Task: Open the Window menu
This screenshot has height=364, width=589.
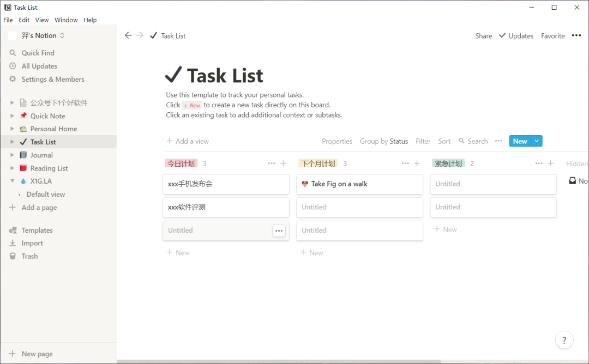Action: [x=66, y=20]
